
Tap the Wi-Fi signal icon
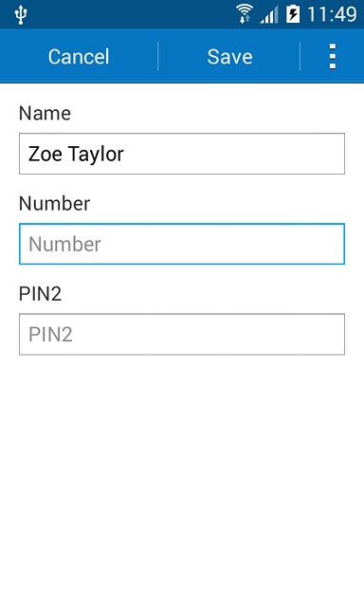pos(244,14)
